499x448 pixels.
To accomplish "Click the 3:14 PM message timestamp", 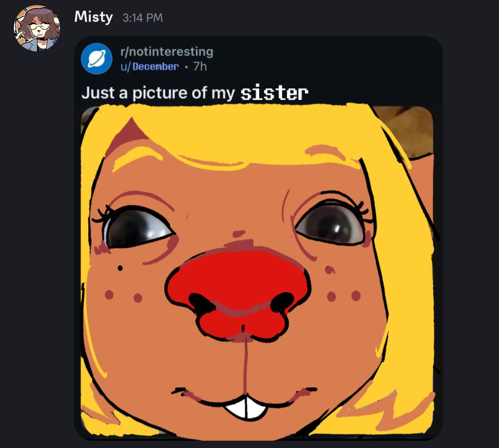I will [143, 18].
